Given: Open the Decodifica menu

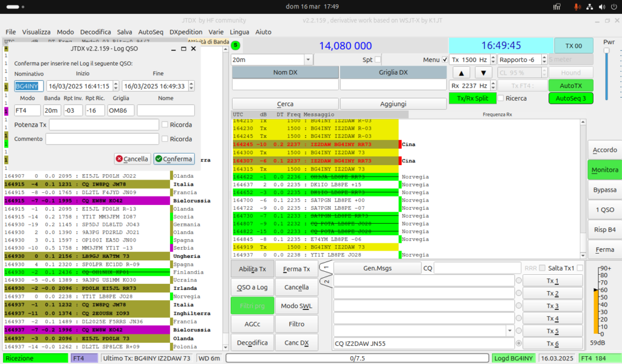Looking at the screenshot, I should [x=95, y=32].
